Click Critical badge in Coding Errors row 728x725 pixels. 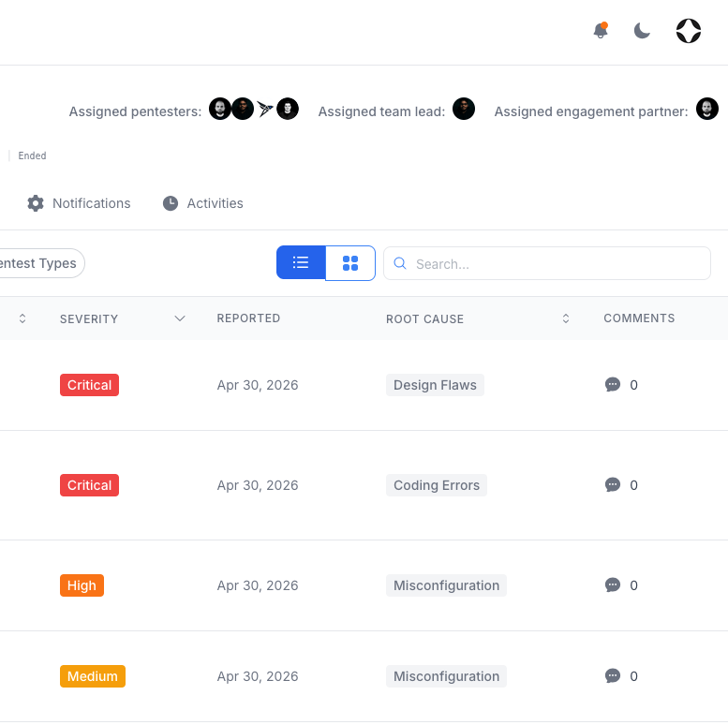tap(89, 485)
